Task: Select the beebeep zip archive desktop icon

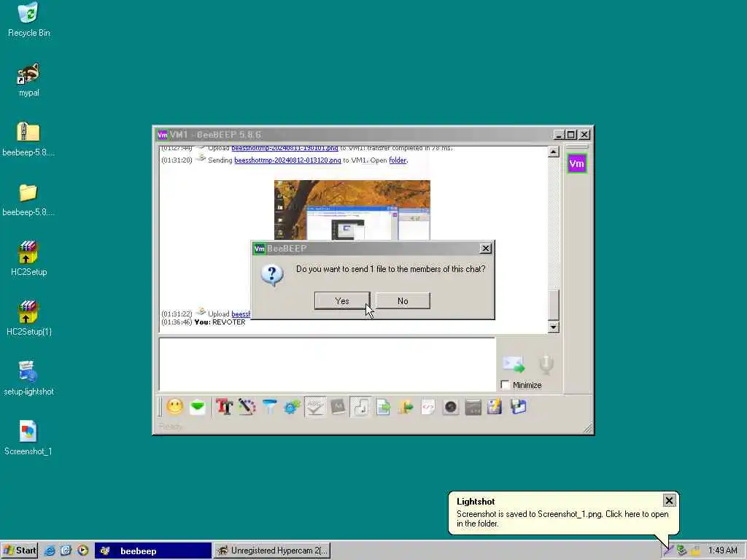Action: tap(28, 139)
